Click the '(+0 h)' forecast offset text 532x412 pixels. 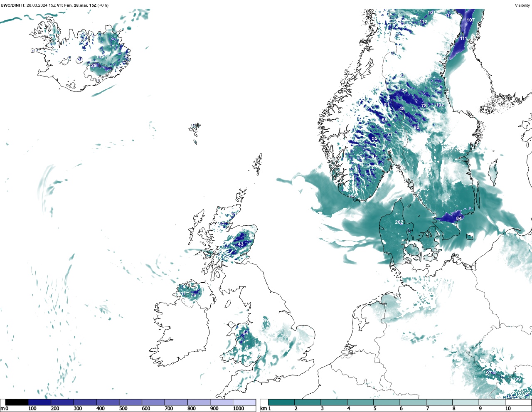pyautogui.click(x=103, y=5)
